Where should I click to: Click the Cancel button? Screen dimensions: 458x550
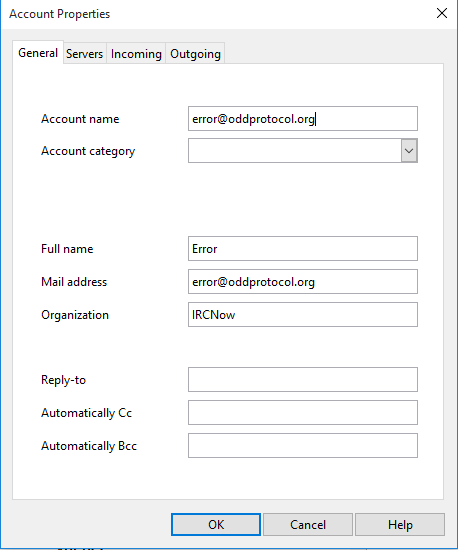tap(308, 525)
